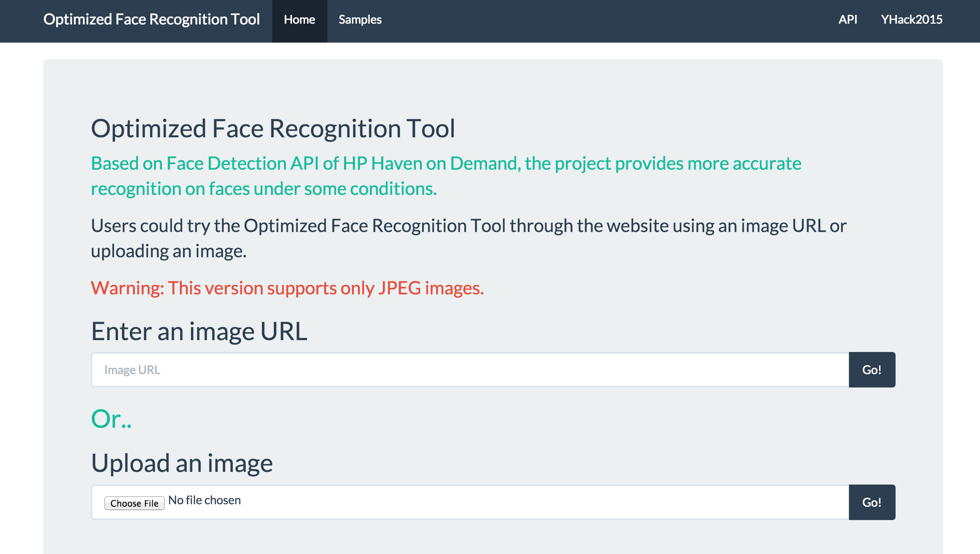
Task: Click the text 'uploading an image.'
Action: pyautogui.click(x=168, y=251)
